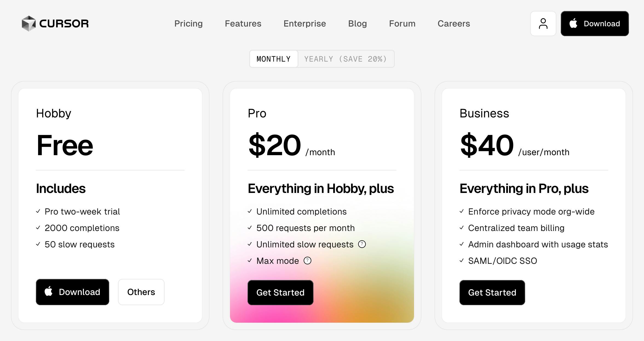The image size is (644, 341).
Task: Click the Apple icon in Hobby Download button
Action: click(x=49, y=291)
